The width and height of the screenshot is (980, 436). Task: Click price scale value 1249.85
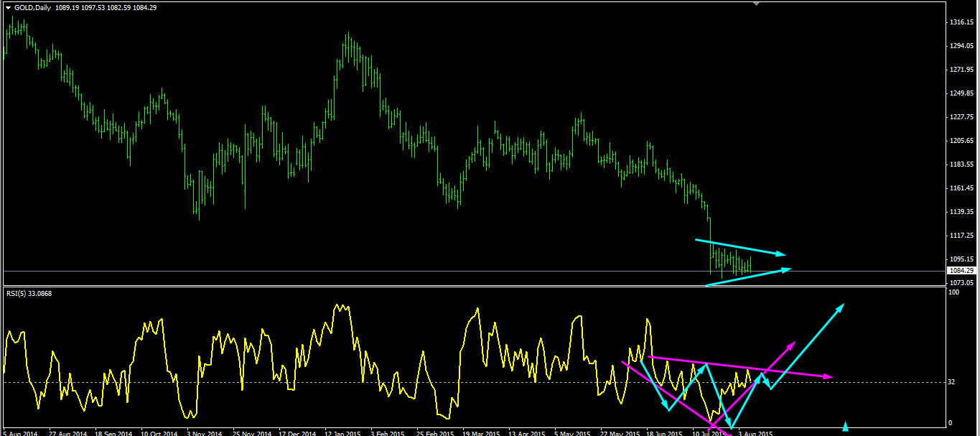(961, 93)
